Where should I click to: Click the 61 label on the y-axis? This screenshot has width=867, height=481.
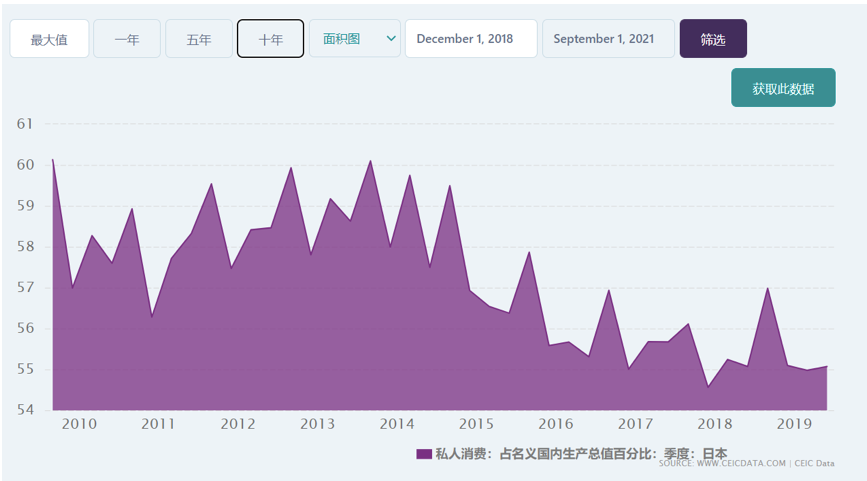coord(25,124)
